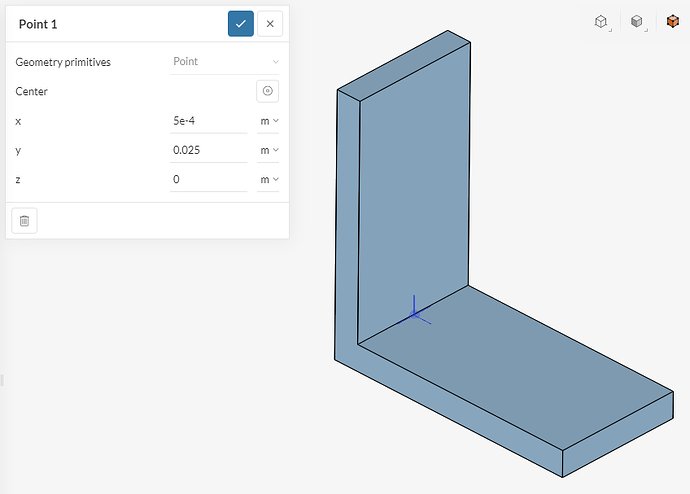Click the Point 1 title text
The width and height of the screenshot is (690, 494).
[38, 24]
